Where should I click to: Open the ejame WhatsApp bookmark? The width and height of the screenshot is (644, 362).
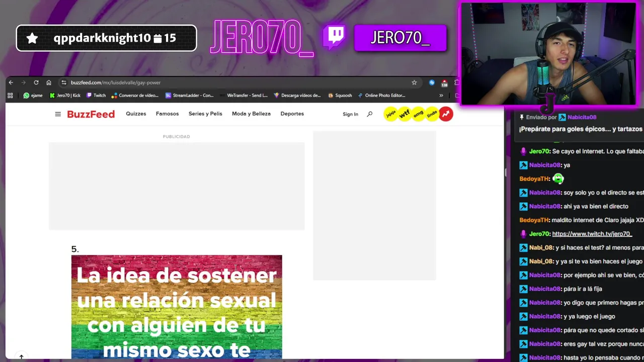[33, 95]
